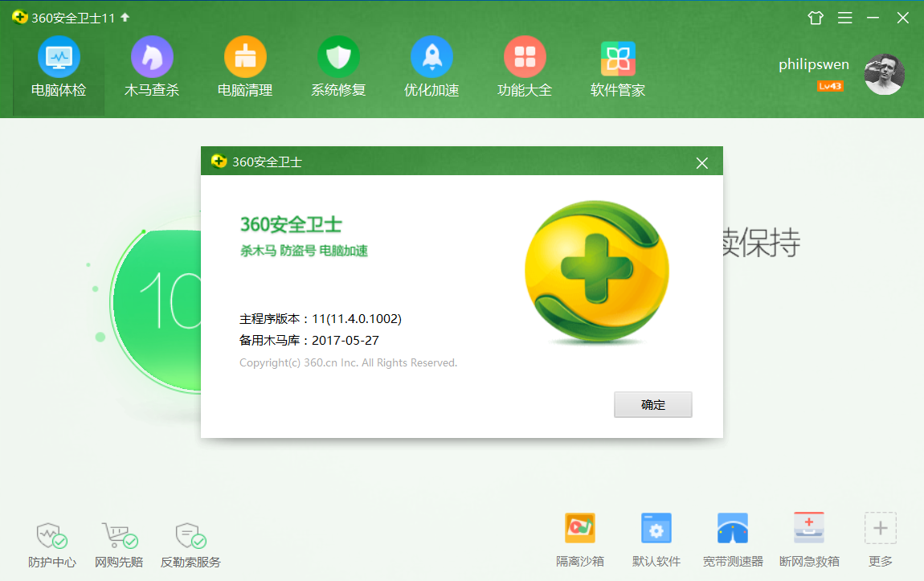Click the Lv43 user level badge

click(830, 86)
